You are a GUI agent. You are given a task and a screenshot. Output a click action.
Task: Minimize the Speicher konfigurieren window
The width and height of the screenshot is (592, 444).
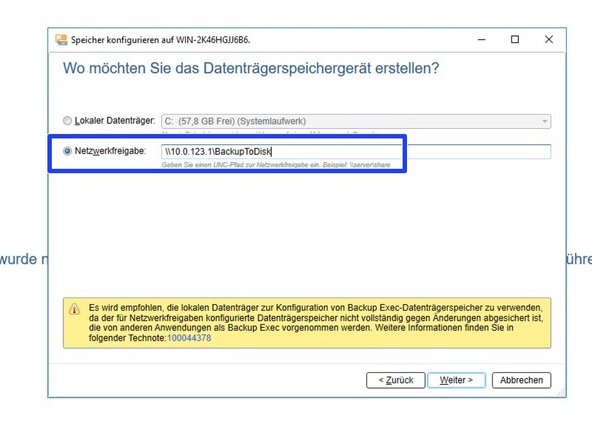pos(482,39)
